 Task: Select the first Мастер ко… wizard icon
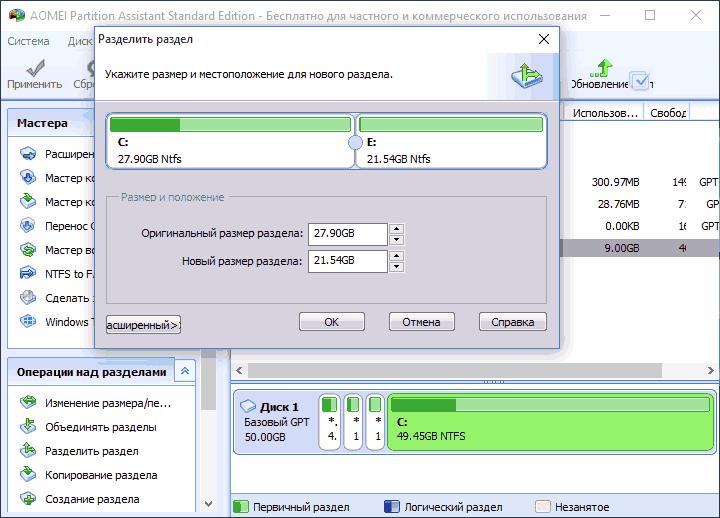point(28,178)
